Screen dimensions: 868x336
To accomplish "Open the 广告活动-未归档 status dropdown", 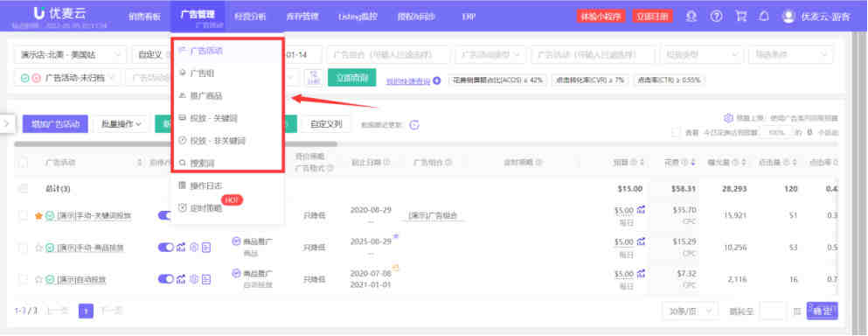I will coord(67,78).
